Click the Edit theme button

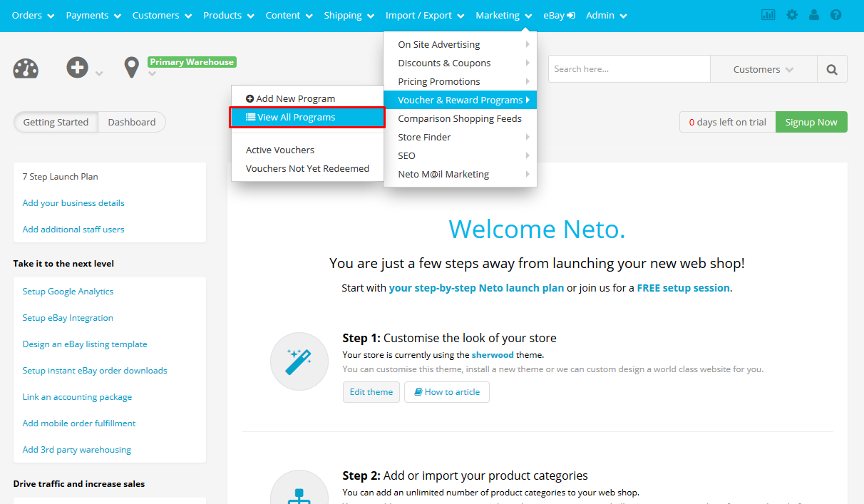click(371, 392)
